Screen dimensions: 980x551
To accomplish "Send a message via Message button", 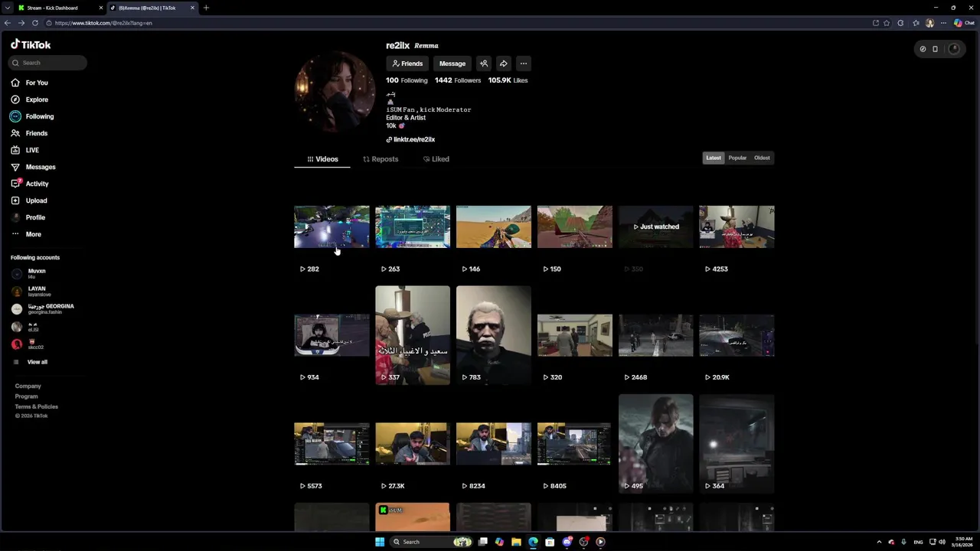I will coord(452,64).
